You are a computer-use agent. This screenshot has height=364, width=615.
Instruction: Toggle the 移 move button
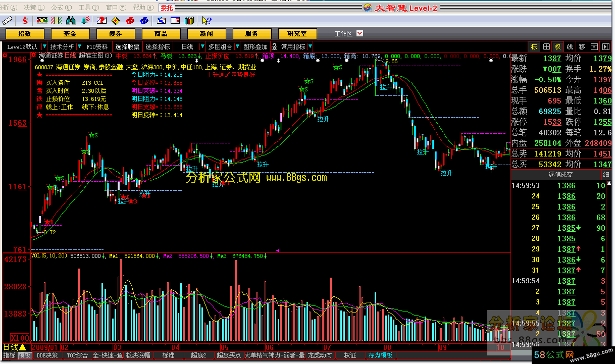click(582, 46)
